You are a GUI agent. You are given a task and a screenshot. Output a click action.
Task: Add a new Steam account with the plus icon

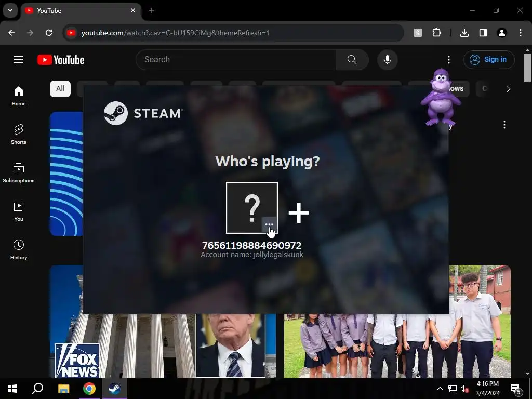click(299, 212)
